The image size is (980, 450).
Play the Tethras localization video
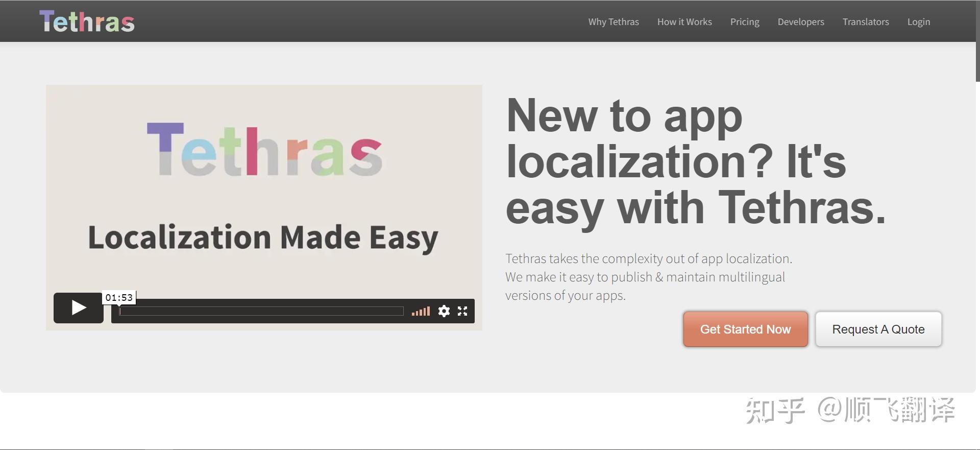(x=79, y=307)
